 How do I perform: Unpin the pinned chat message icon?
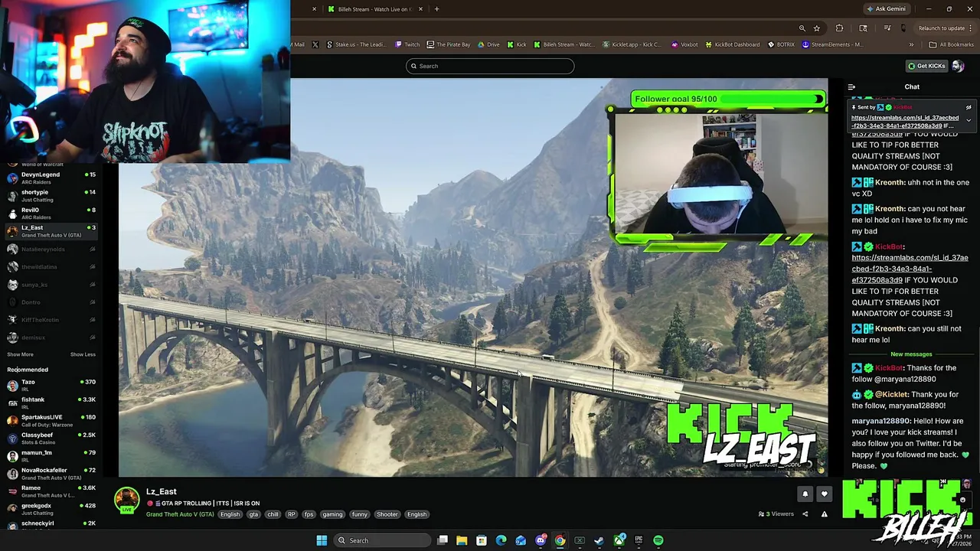coord(969,107)
